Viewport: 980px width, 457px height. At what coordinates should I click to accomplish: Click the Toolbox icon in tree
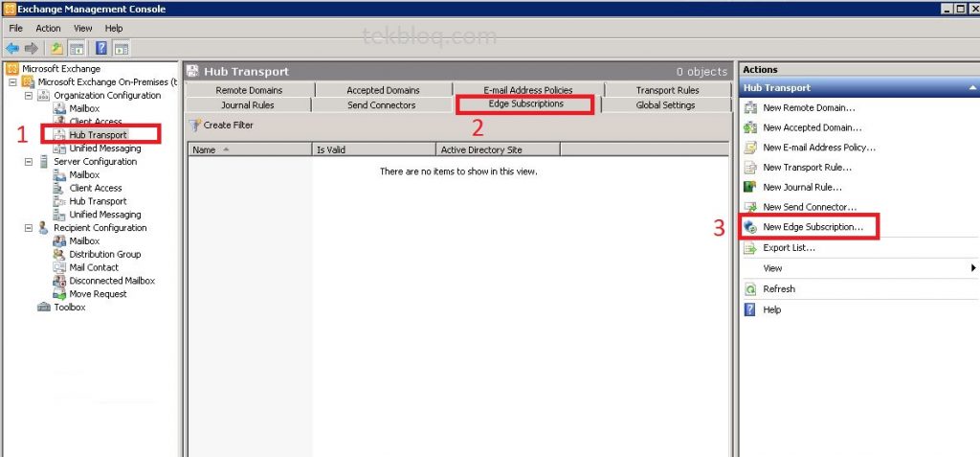[x=44, y=308]
